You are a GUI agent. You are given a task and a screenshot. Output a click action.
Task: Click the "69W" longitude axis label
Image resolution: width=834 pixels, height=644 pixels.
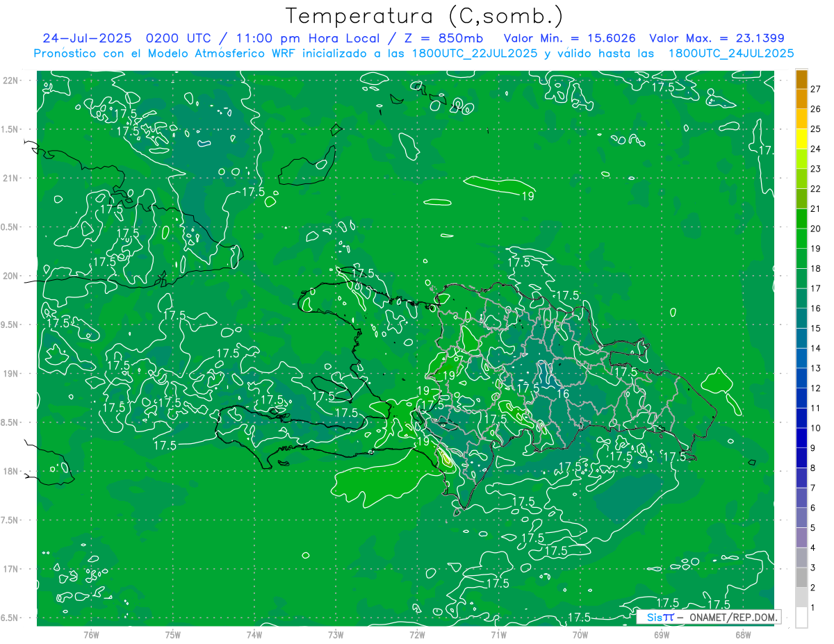point(662,635)
